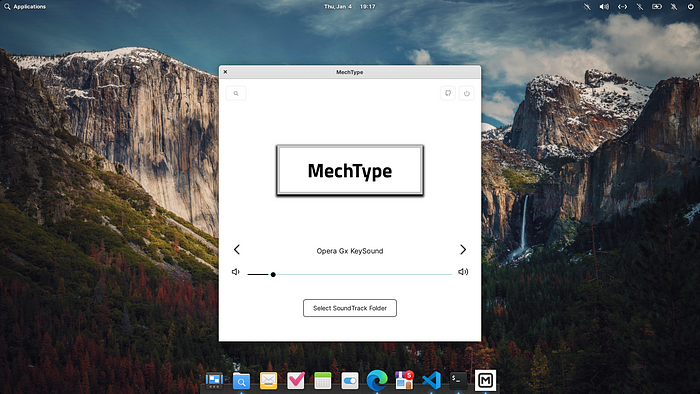Open Tasks from the dock
Screen dimensions: 700x394
(296, 380)
